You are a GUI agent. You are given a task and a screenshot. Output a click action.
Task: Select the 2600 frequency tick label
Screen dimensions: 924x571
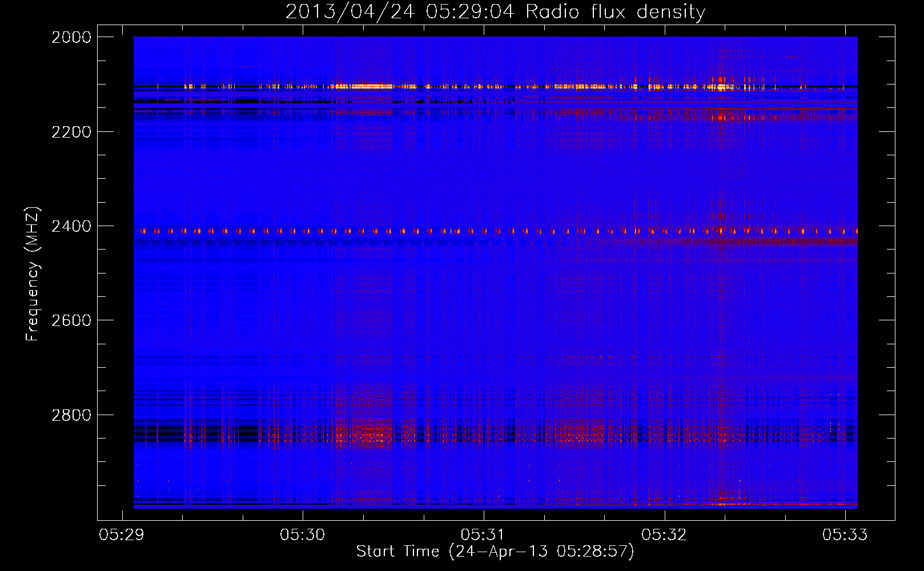coord(71,320)
